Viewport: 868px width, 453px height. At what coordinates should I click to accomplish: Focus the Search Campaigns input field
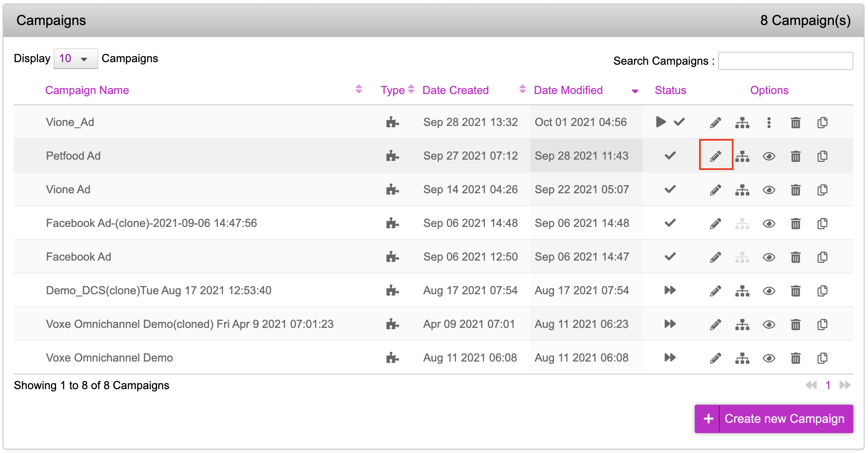pos(785,61)
